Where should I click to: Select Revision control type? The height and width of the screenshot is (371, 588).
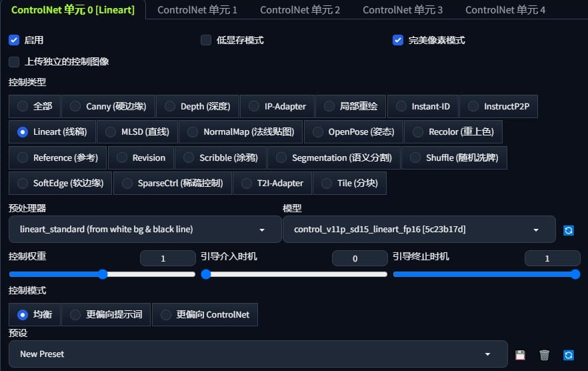[x=141, y=158]
